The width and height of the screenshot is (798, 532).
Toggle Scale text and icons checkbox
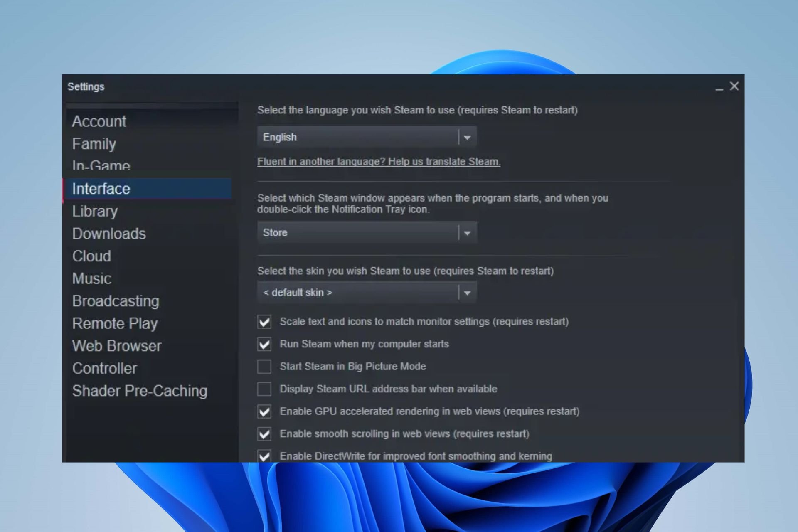click(x=264, y=322)
